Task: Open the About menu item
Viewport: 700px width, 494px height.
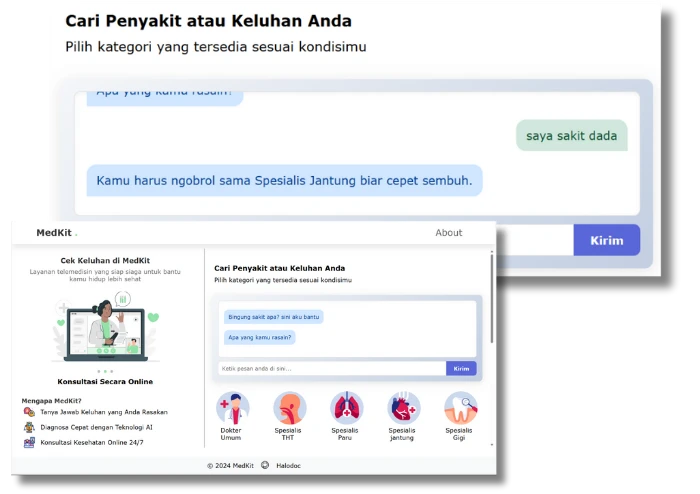Action: click(448, 233)
